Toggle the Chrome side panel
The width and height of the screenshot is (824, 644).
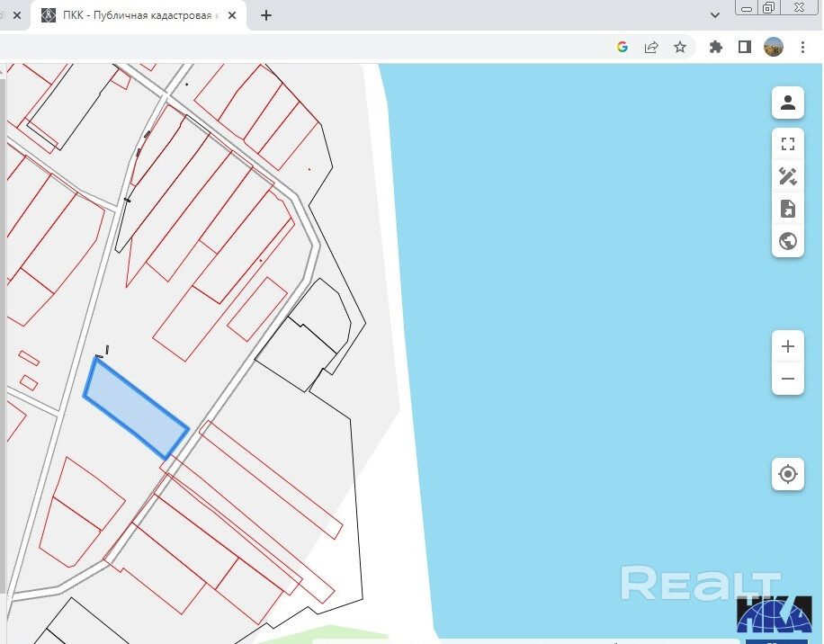(745, 48)
